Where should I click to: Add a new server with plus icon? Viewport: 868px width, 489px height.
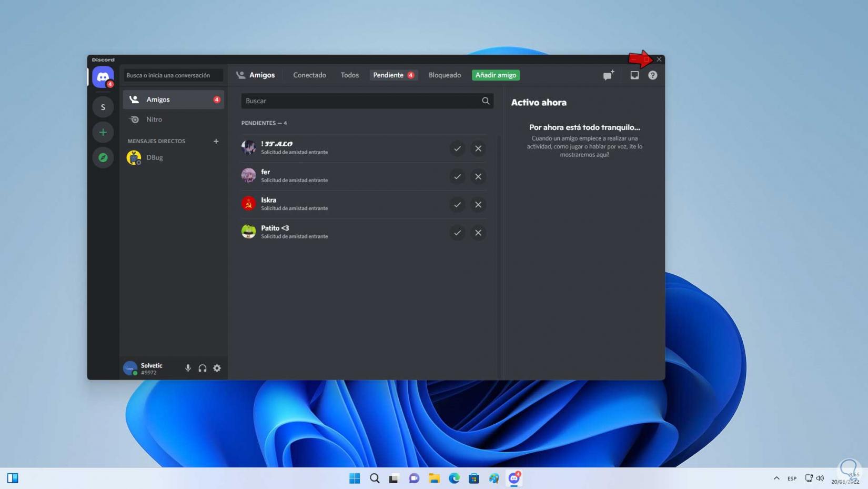click(103, 132)
